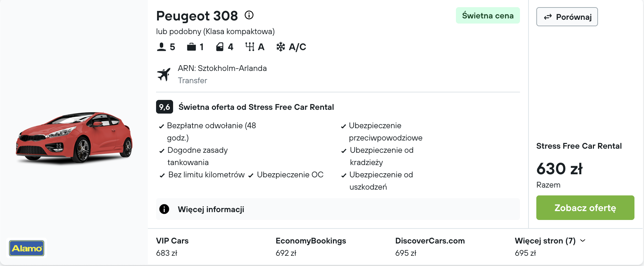The height and width of the screenshot is (266, 644).
Task: Click the chevron next to Więcej stron
Action: [583, 240]
